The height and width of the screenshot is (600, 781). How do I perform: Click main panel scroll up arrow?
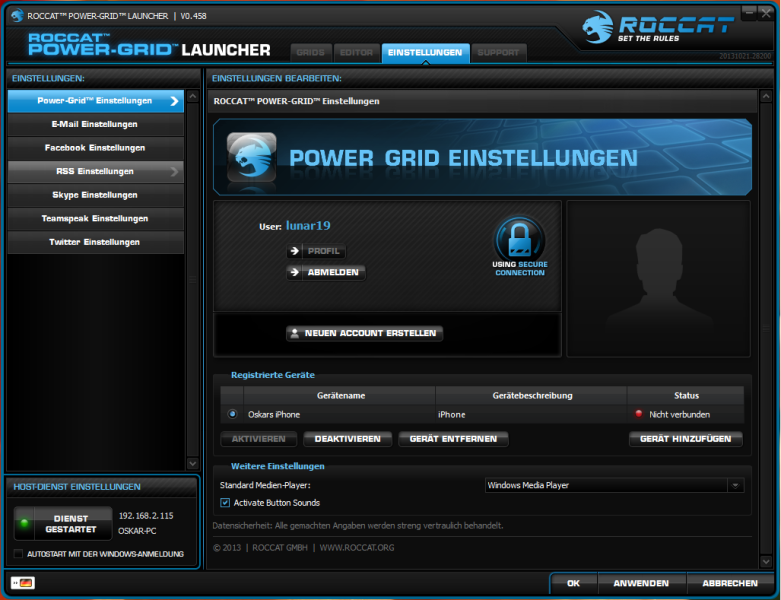pos(766,96)
